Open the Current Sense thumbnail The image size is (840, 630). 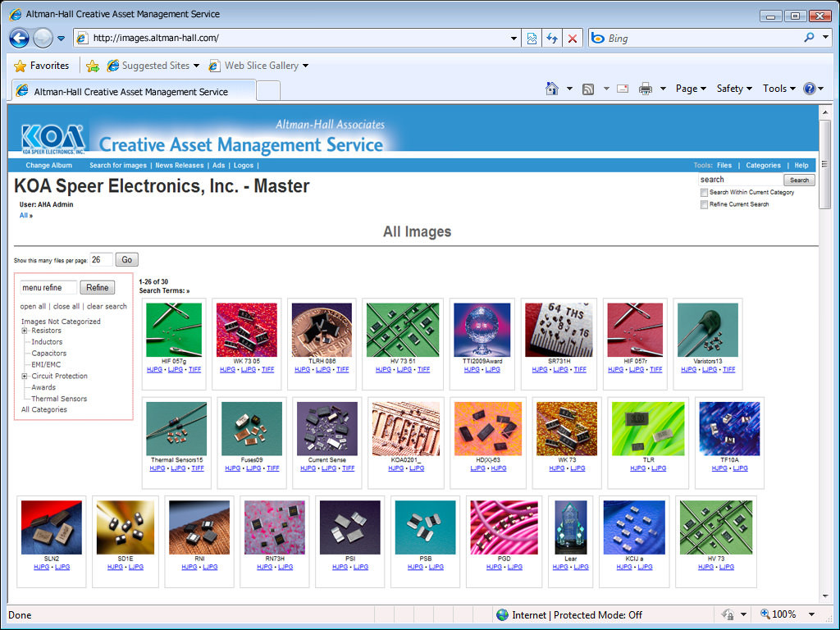click(x=326, y=428)
